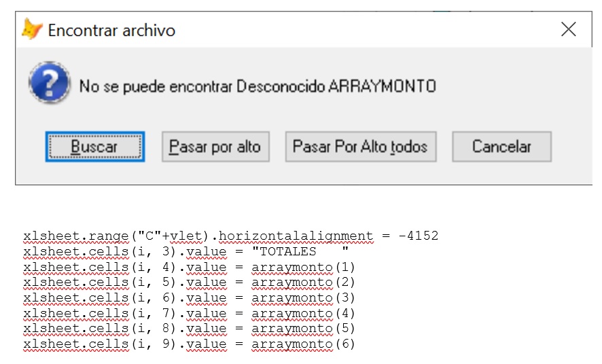Place cursor on arraymonto(2) in code
The width and height of the screenshot is (602, 364).
[303, 283]
